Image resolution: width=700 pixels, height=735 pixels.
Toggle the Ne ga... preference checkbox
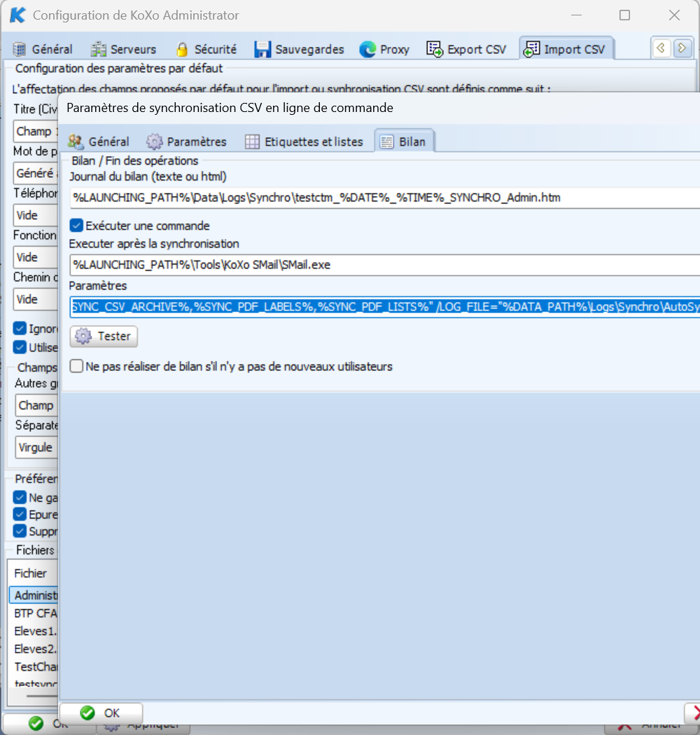(20, 497)
